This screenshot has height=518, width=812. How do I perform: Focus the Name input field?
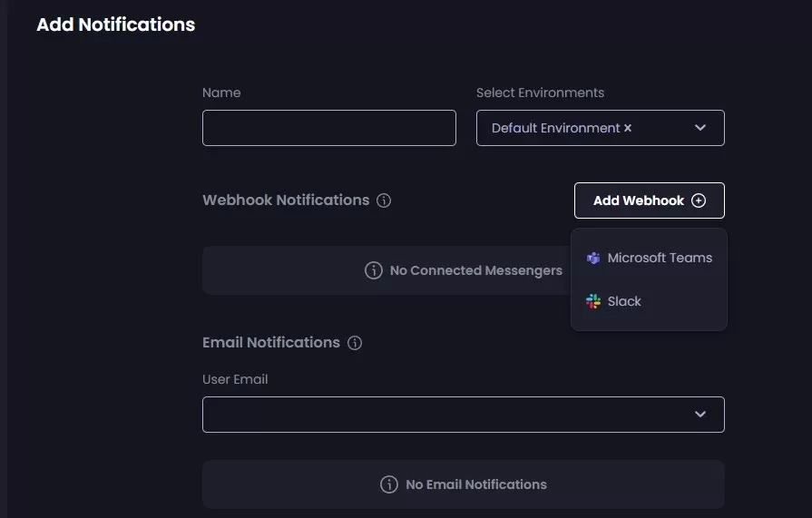329,128
